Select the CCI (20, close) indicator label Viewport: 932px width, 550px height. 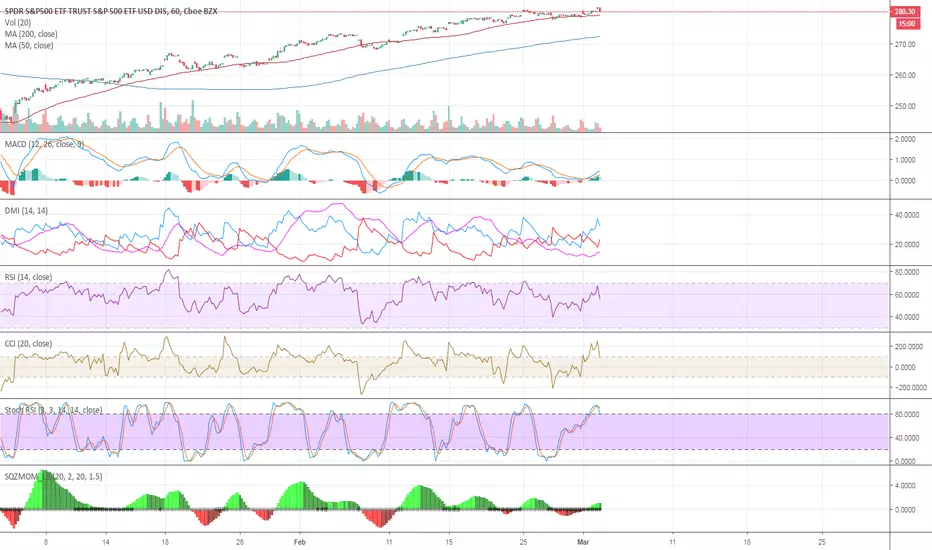(x=28, y=344)
